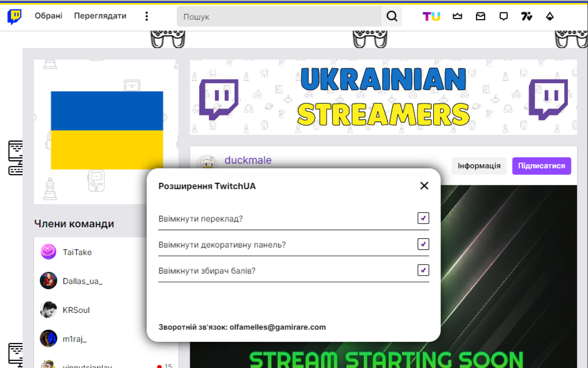Click the 7TV extension icon
The width and height of the screenshot is (588, 368).
coord(526,16)
